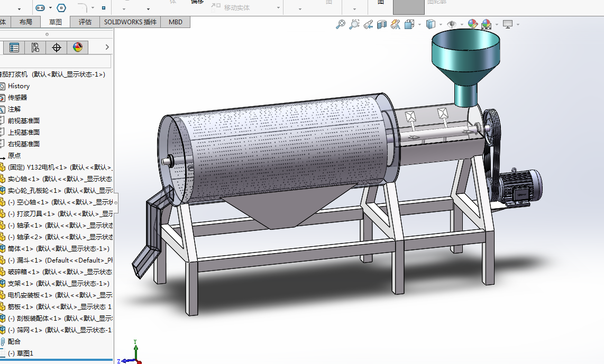Click the Sketch Fillet tool icon
Image resolution: width=604 pixels, height=364 pixels.
(83, 8)
